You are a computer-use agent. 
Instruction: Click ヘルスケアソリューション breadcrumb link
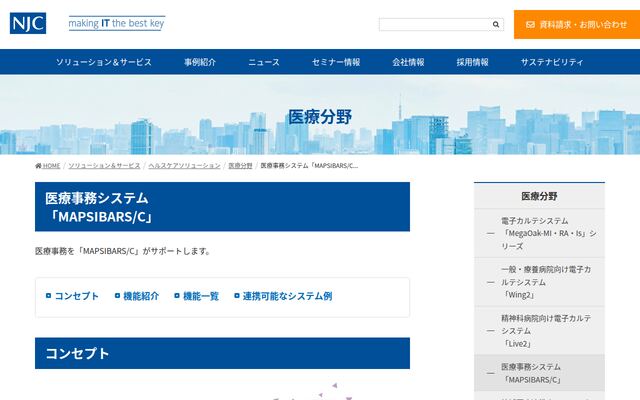[184, 166]
